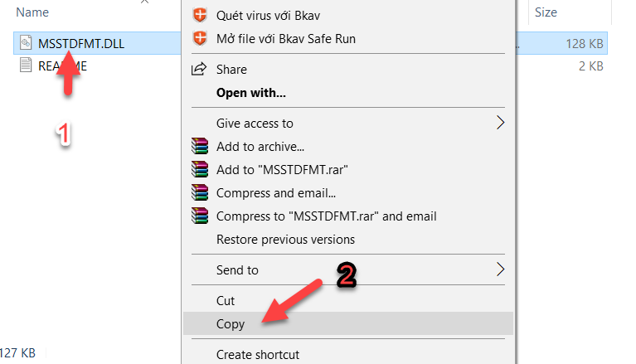Choose Create shortcut menu item
This screenshot has height=364, width=636.
tap(257, 355)
